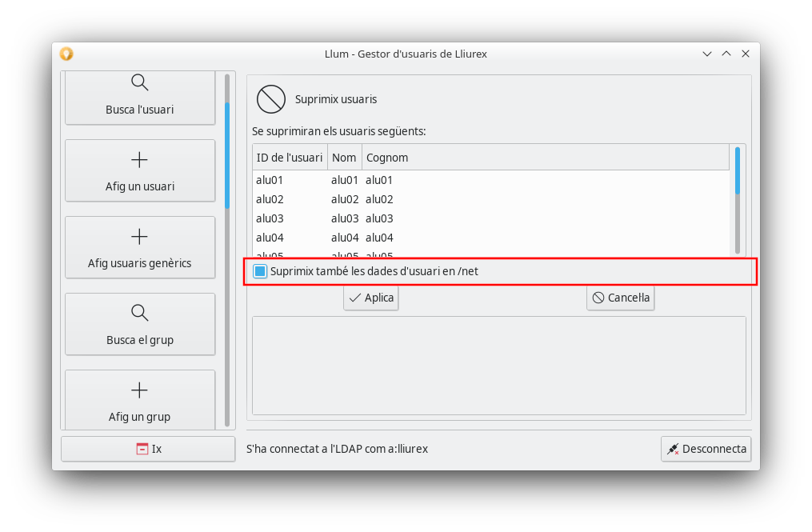Click the empty output text area

click(x=498, y=365)
